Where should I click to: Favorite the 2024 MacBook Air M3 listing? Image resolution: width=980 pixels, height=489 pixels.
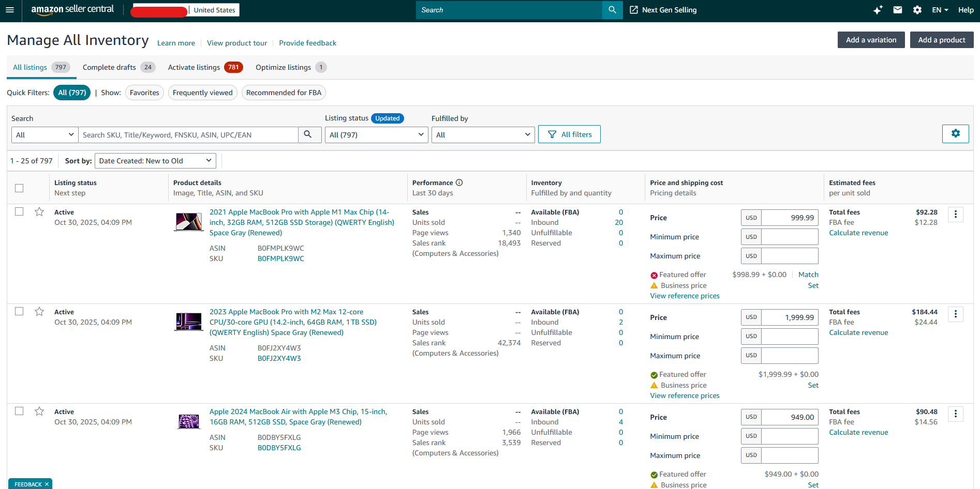[x=39, y=411]
